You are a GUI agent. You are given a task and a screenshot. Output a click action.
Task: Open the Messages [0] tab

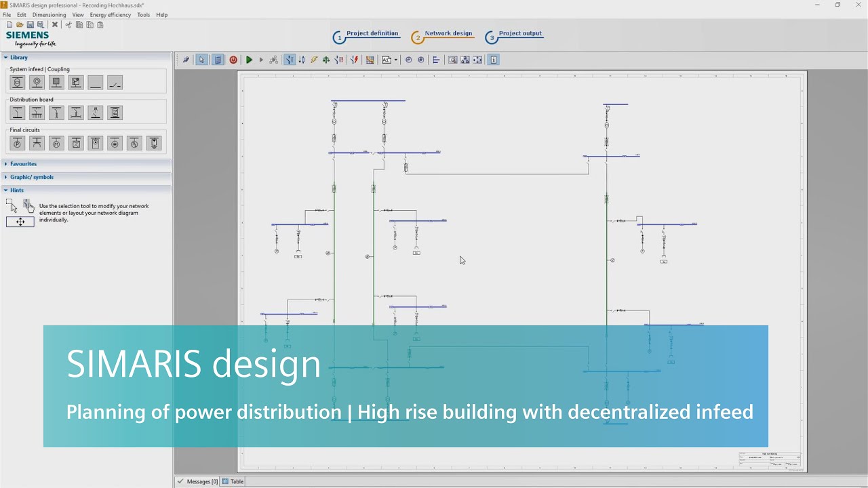(x=197, y=481)
